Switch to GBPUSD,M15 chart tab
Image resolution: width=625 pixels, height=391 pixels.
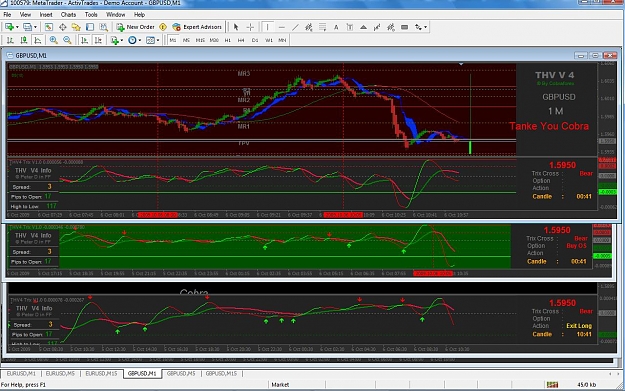pyautogui.click(x=221, y=374)
